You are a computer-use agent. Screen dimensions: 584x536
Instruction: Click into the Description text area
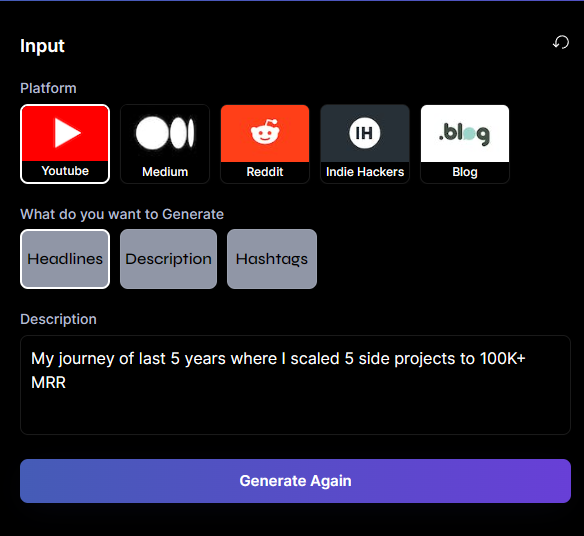pyautogui.click(x=295, y=385)
